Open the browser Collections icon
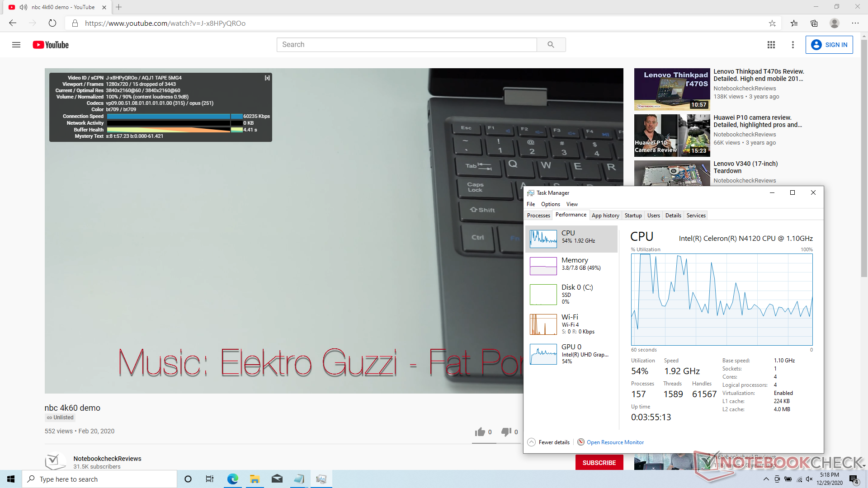This screenshot has width=868, height=488. (814, 23)
